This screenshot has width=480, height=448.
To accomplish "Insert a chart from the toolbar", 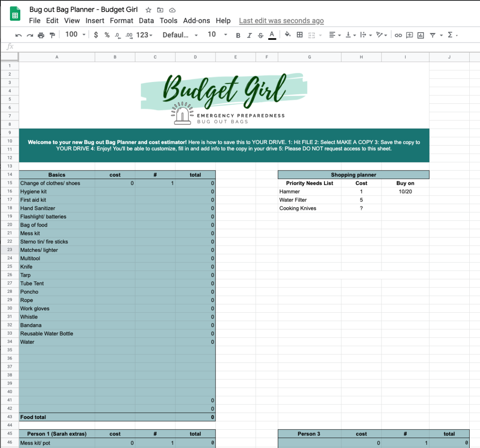I will coord(420,35).
